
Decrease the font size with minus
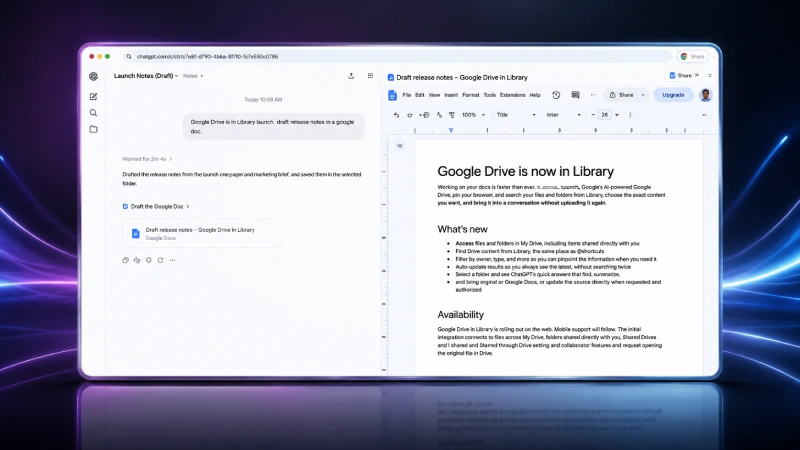click(x=593, y=115)
